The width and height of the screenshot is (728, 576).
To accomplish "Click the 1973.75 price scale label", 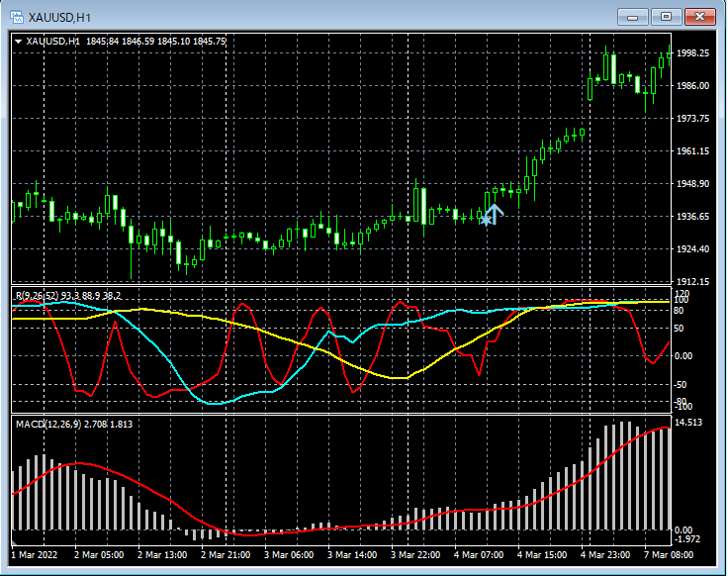I will [x=692, y=119].
